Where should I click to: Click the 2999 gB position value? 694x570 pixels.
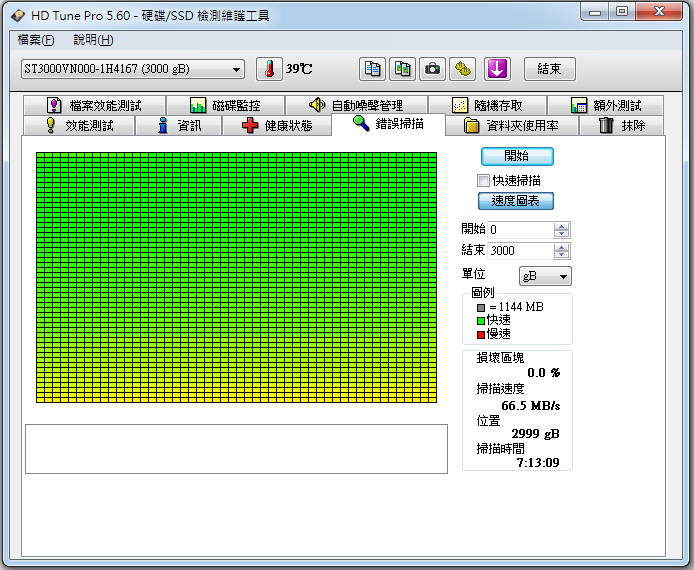(536, 434)
